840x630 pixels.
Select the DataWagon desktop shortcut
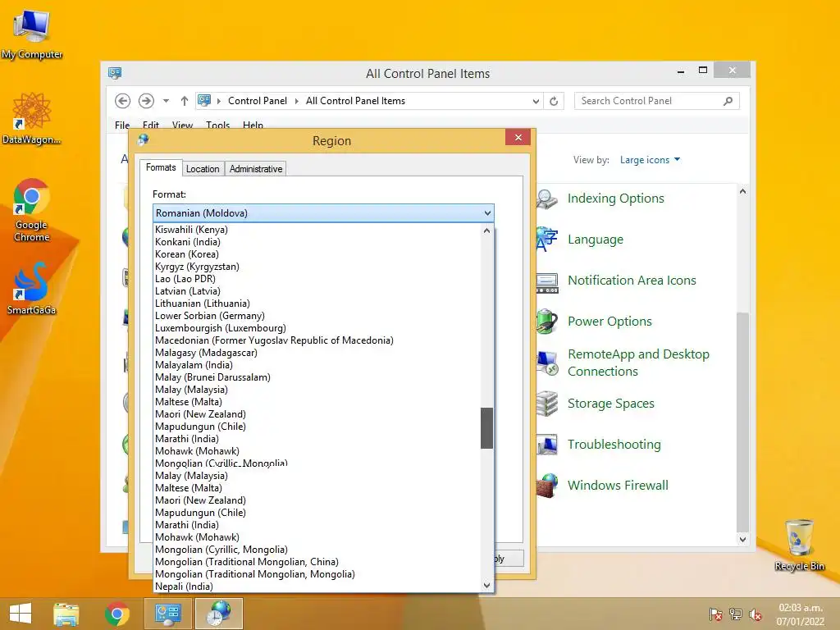click(32, 119)
